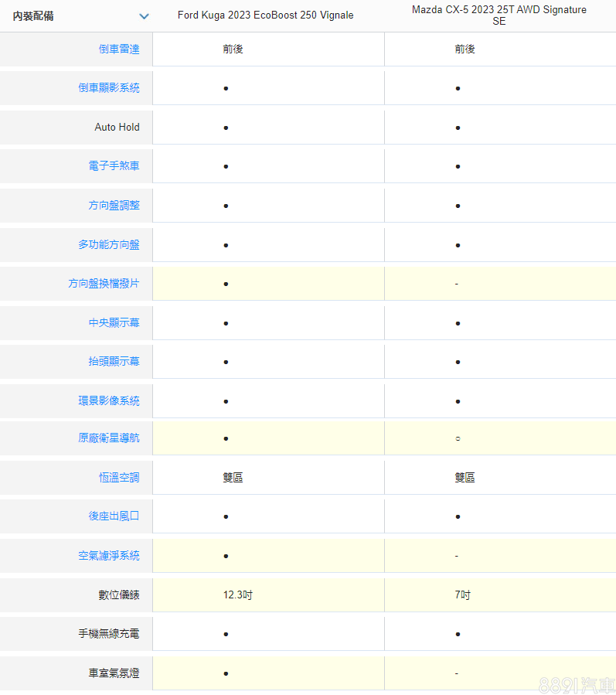This screenshot has width=616, height=695.
Task: Open the 倒車顯影系統 feature link
Action: pyautogui.click(x=109, y=88)
